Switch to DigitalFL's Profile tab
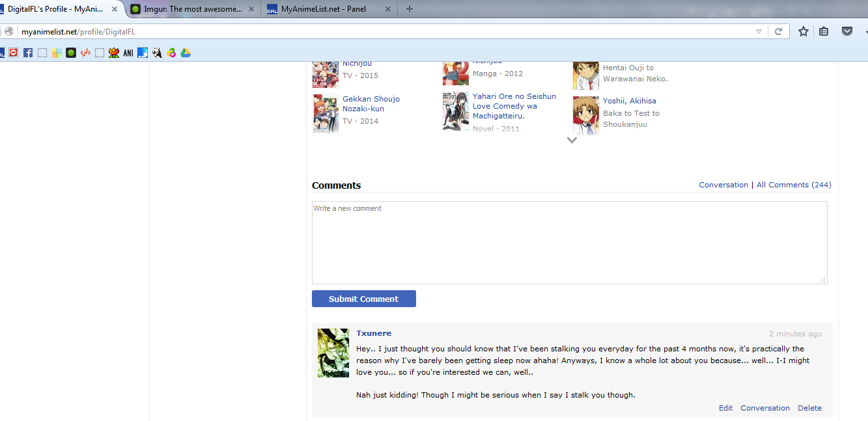Screen dimensions: 868x421 55,9
